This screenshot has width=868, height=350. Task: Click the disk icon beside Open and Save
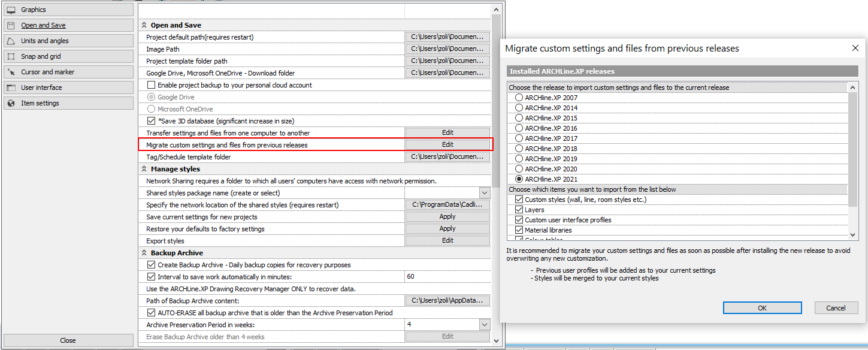click(10, 25)
